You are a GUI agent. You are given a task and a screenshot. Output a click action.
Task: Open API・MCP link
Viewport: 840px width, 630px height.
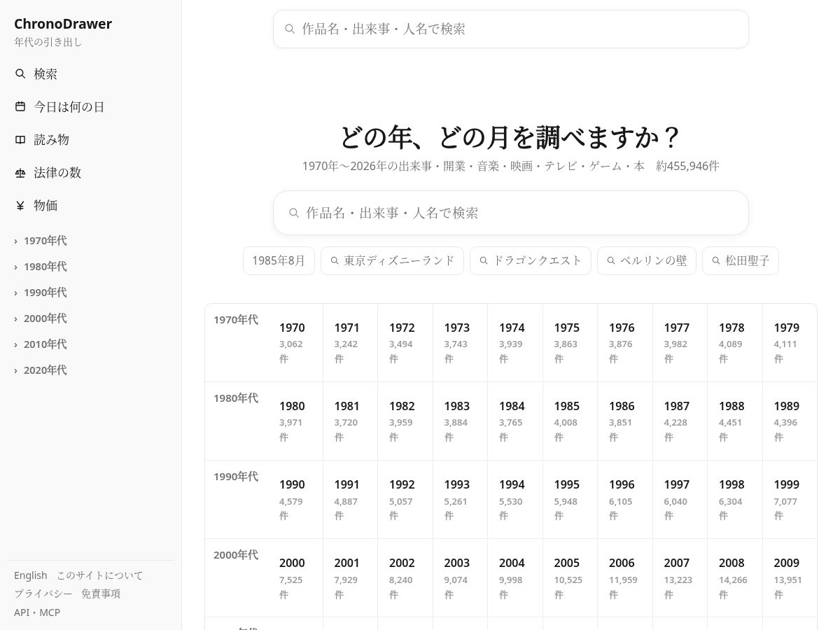pos(37,612)
